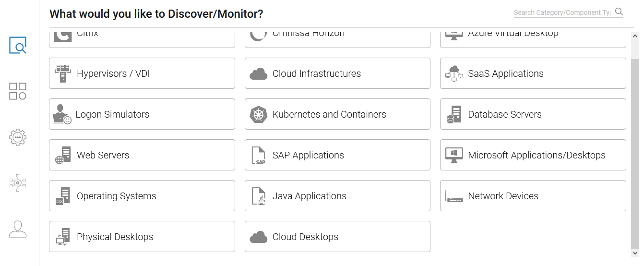Open the topology gear-network sidebar icon
The width and height of the screenshot is (644, 266).
(x=18, y=183)
